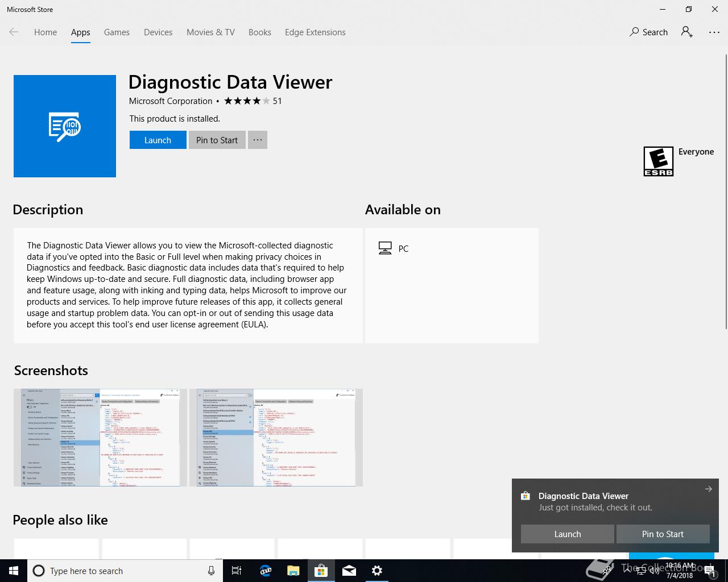Click the Description heading
The width and height of the screenshot is (728, 582).
point(48,210)
